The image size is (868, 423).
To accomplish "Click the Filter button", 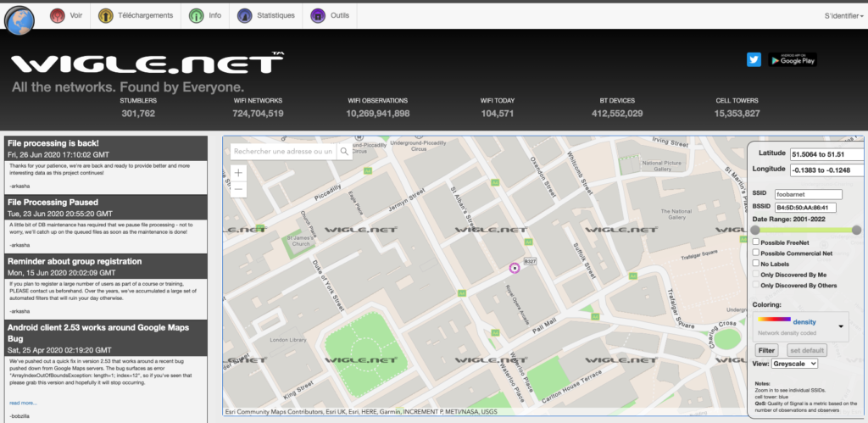I will pyautogui.click(x=766, y=350).
